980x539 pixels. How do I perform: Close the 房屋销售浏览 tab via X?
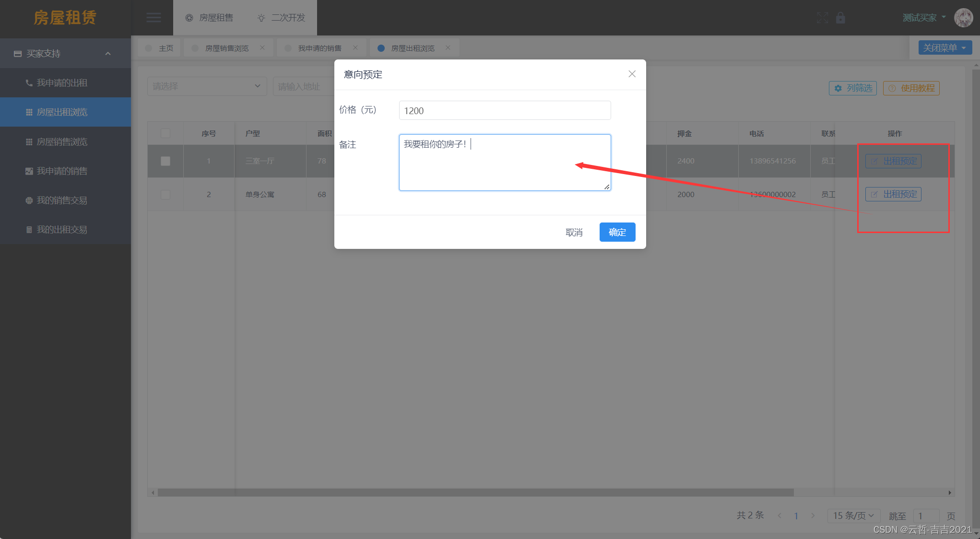[262, 47]
